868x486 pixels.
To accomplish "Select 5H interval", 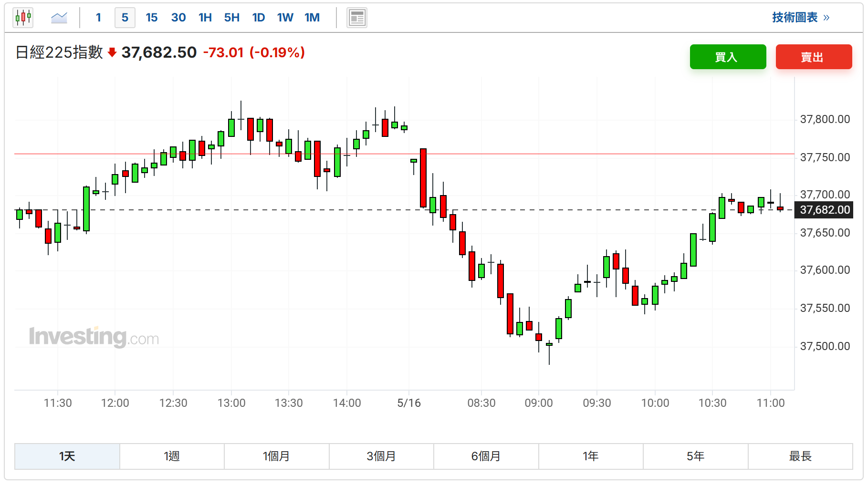I will pyautogui.click(x=232, y=18).
